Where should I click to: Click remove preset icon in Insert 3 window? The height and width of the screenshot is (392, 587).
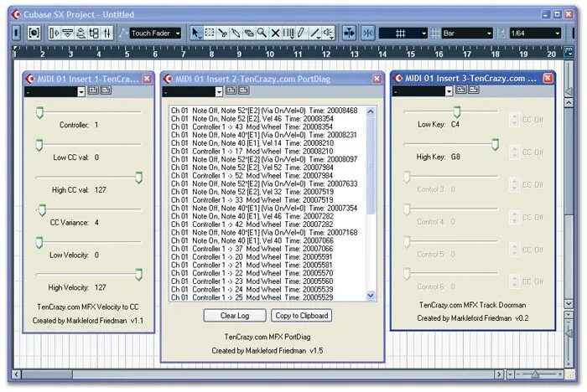click(474, 90)
